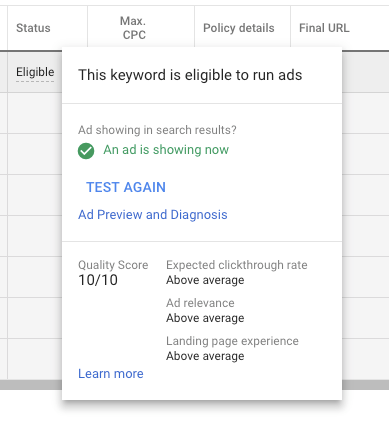This screenshot has height=434, width=389.
Task: Click the green checkmark status icon
Action: [86, 151]
